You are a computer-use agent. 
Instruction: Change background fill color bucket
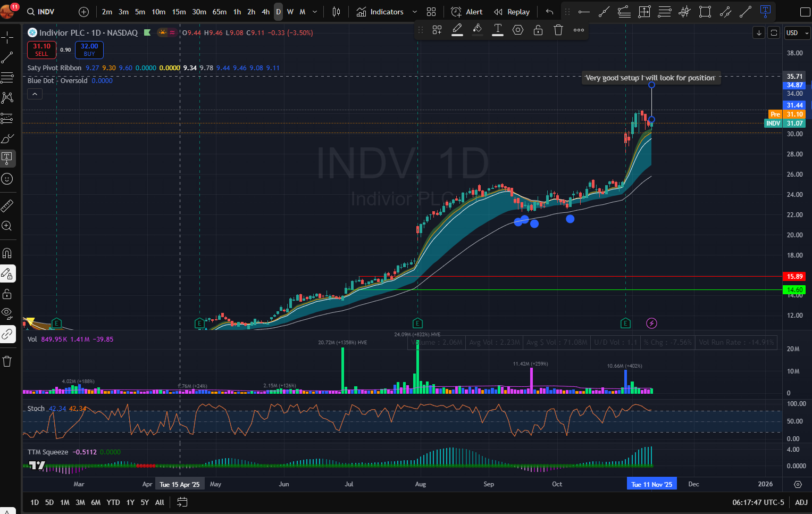478,30
